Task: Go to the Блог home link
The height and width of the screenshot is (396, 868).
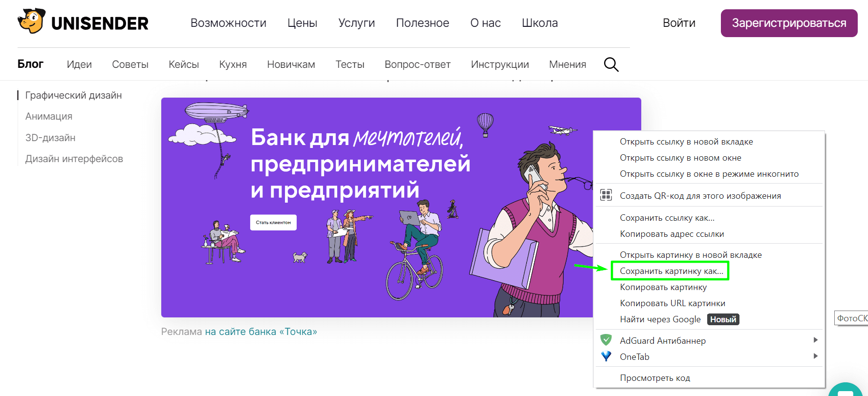Action: tap(30, 64)
